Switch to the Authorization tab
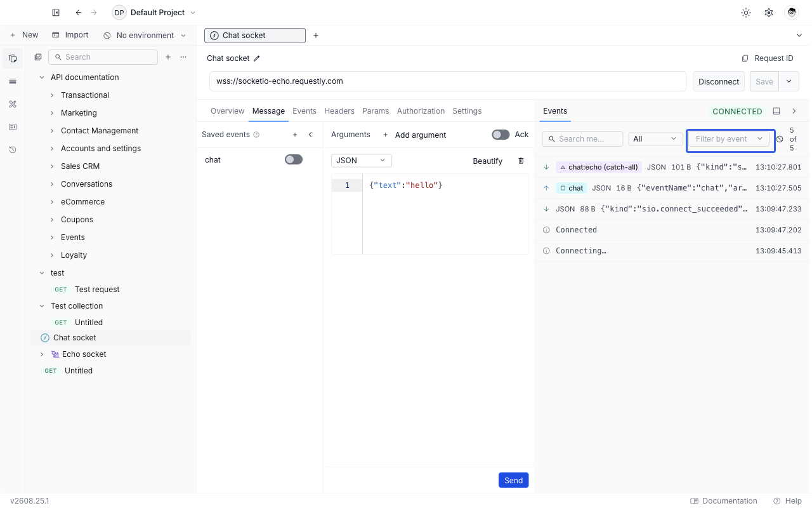This screenshot has width=812, height=508. click(421, 111)
